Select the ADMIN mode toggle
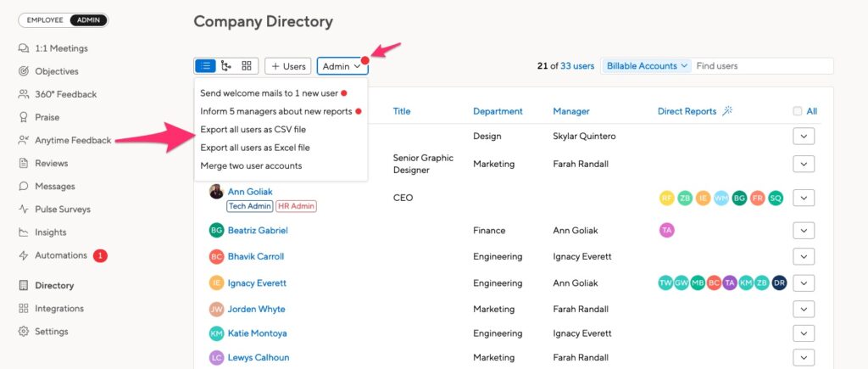868x369 pixels. (88, 20)
